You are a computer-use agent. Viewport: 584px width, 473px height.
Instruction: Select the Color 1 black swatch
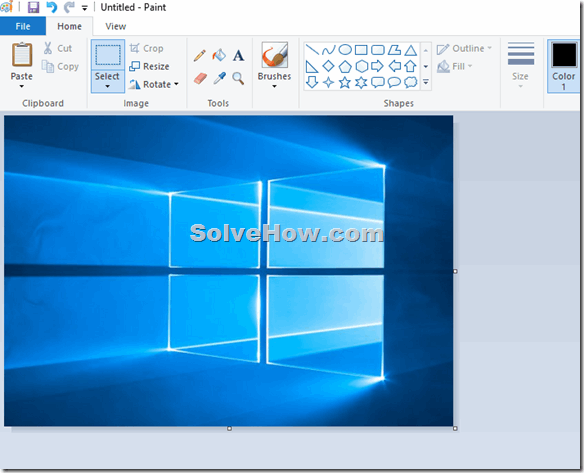coord(564,55)
